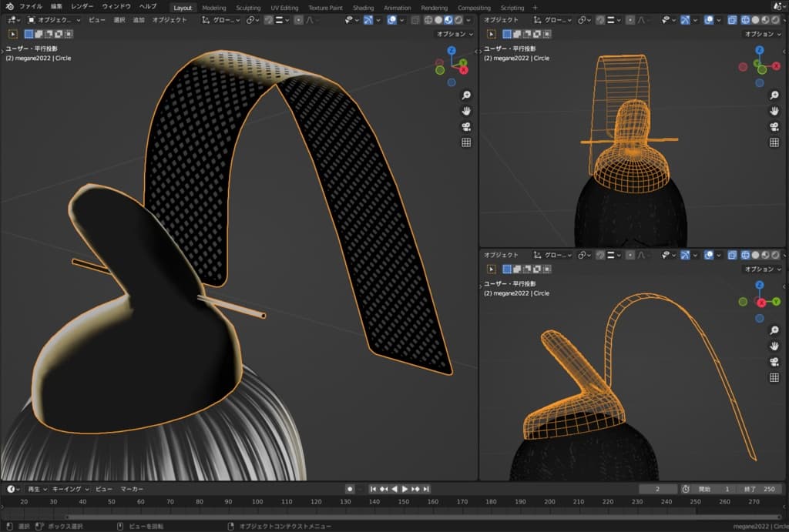
Task: Switch to the Sculpting workspace tab
Action: [248, 8]
